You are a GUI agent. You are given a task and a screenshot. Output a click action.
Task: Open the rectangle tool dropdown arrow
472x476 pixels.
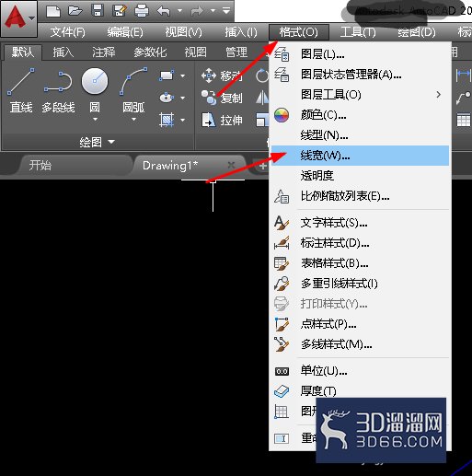point(183,75)
